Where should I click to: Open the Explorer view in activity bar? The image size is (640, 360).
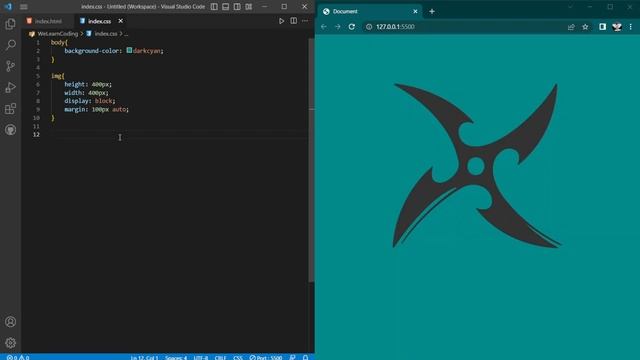11,24
